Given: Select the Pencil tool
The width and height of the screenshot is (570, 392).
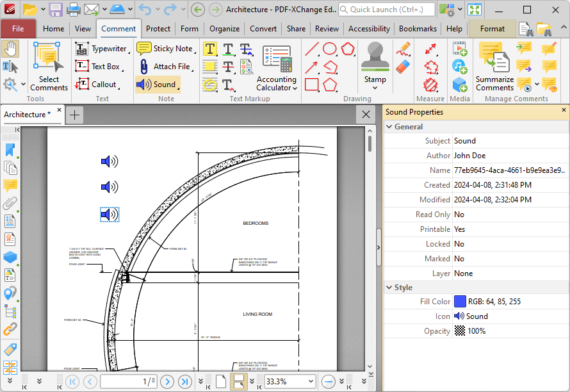Looking at the screenshot, I should click(x=403, y=49).
